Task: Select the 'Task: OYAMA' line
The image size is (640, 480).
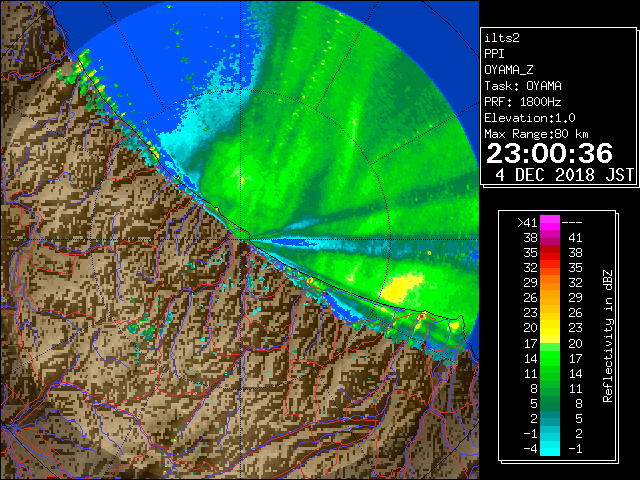Action: (523, 86)
